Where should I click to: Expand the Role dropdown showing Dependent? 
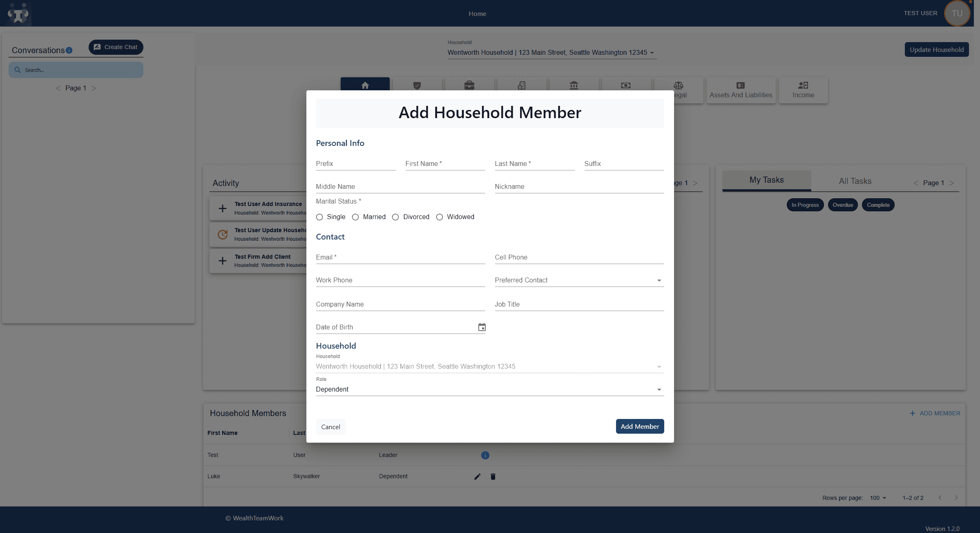[x=490, y=390]
